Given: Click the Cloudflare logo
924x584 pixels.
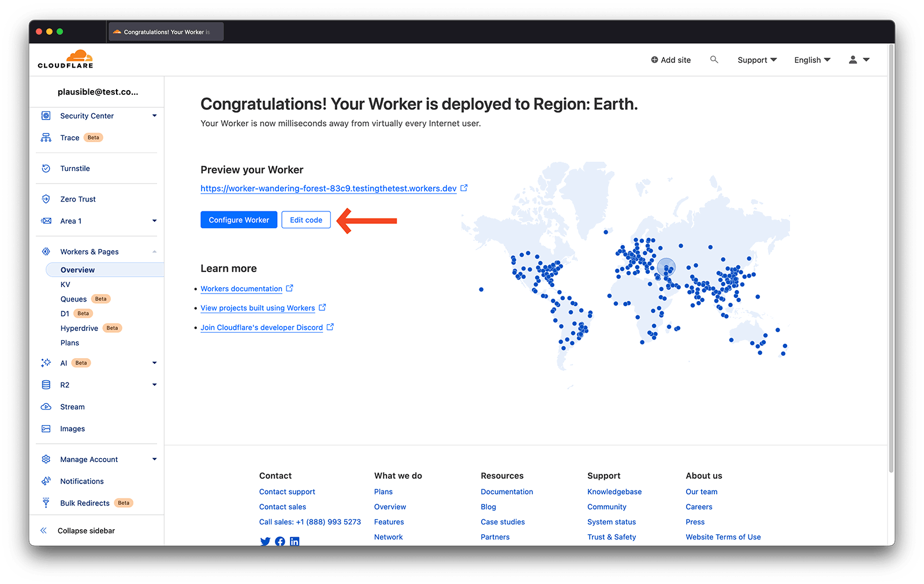Looking at the screenshot, I should (65, 59).
